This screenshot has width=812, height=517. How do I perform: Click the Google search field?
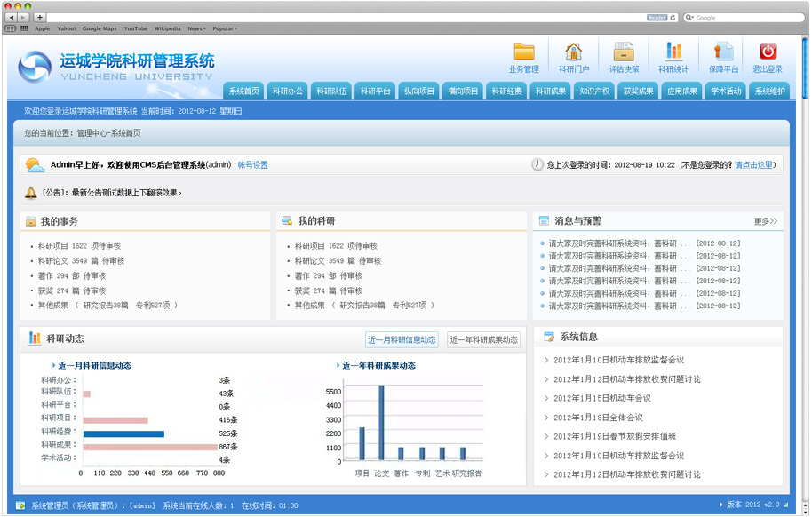point(742,17)
